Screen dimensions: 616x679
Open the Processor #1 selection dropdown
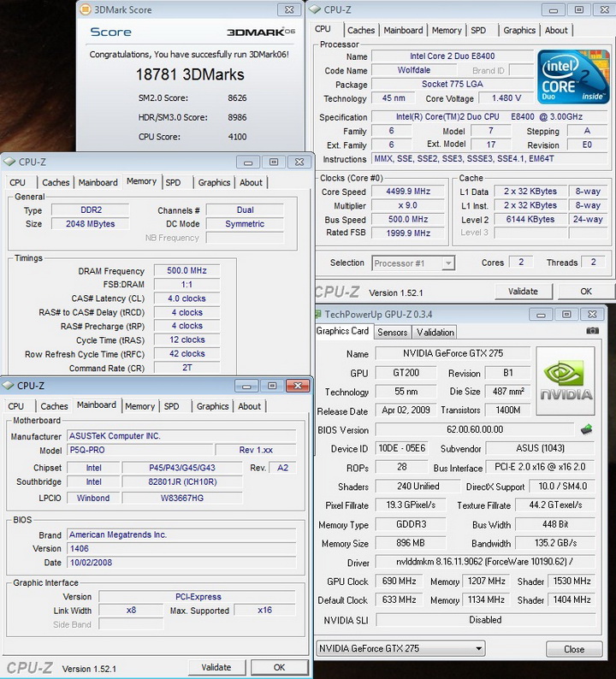coord(448,263)
